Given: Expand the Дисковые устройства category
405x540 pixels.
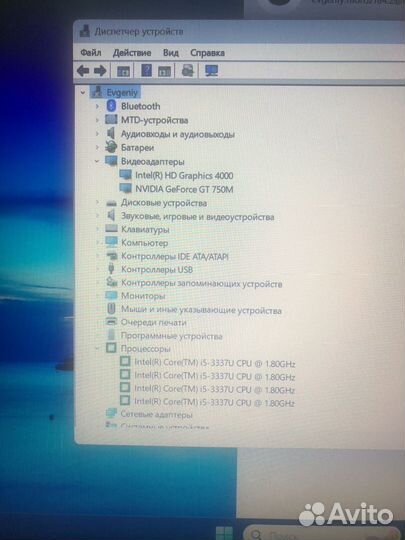Looking at the screenshot, I should (x=97, y=202).
